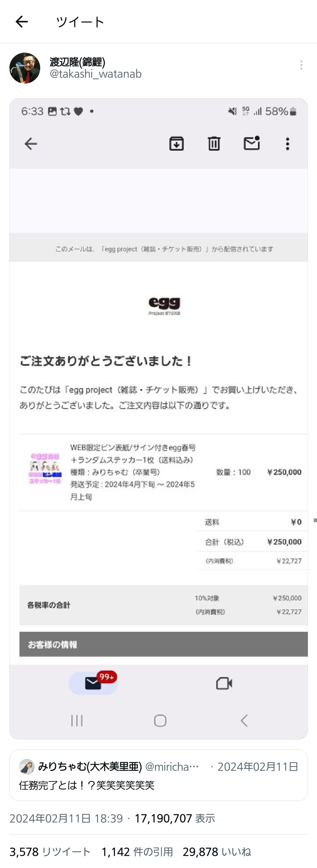317x868 pixels.
Task: Tap the Android back chevron button
Action: coord(244,721)
